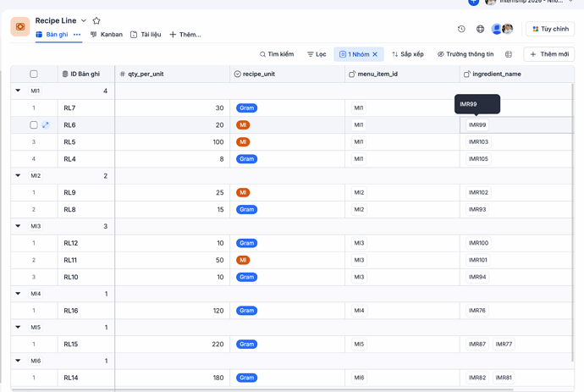584x392 pixels.
Task: Toggle Trường thông tin field visibility
Action: point(466,54)
